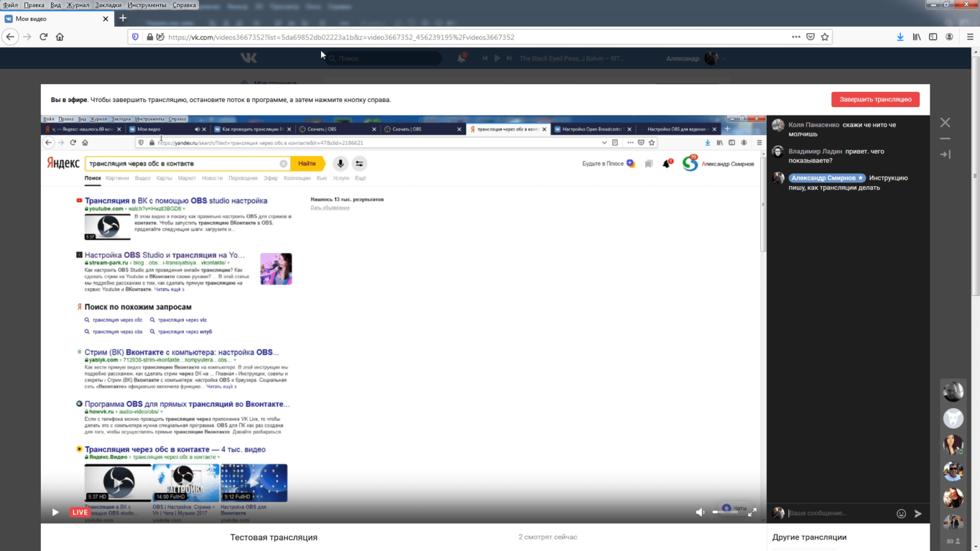Open Firefox downloads panel
The image size is (980, 551).
coord(900,37)
